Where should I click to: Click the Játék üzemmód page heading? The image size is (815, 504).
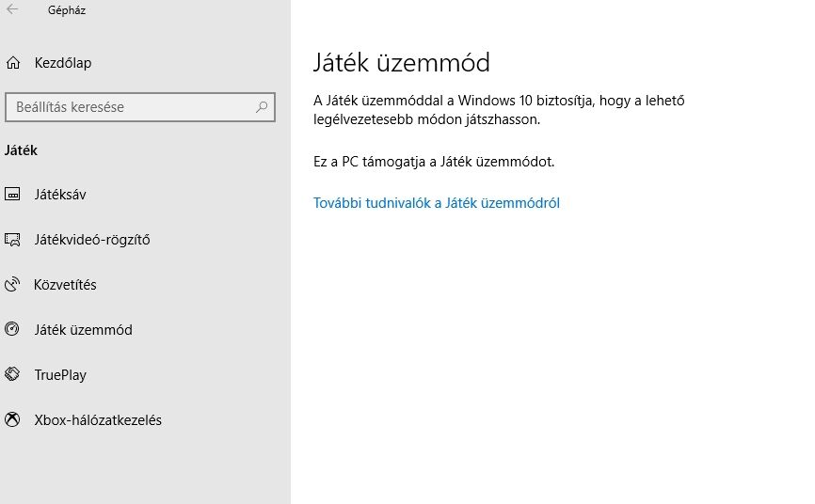[x=402, y=63]
